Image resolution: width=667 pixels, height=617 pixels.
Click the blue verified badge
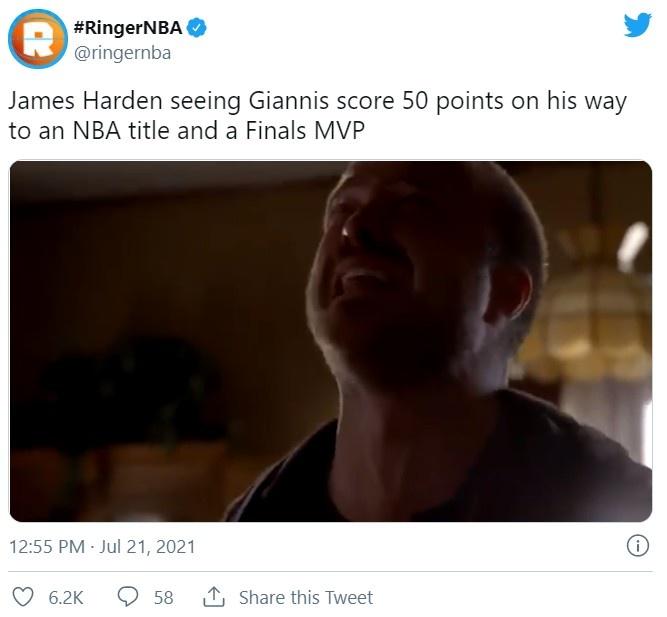click(x=197, y=28)
